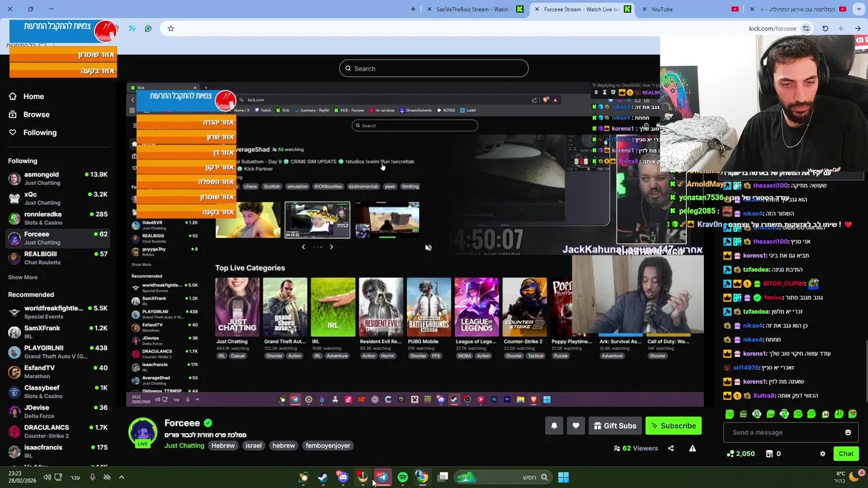Open a new browser tab

tap(413, 9)
